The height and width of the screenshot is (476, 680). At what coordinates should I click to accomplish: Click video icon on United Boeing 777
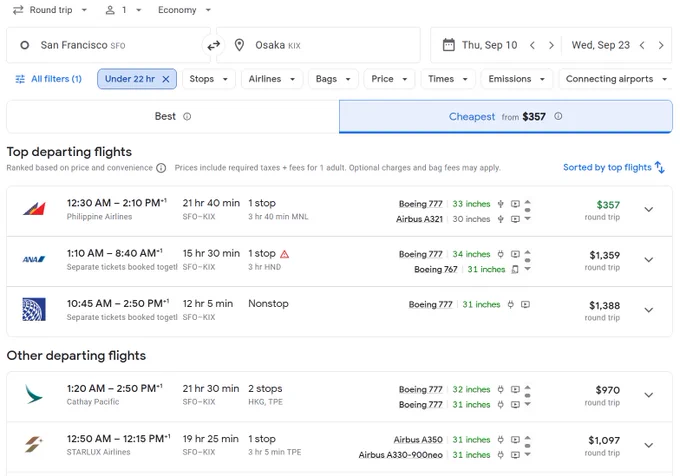click(x=525, y=304)
